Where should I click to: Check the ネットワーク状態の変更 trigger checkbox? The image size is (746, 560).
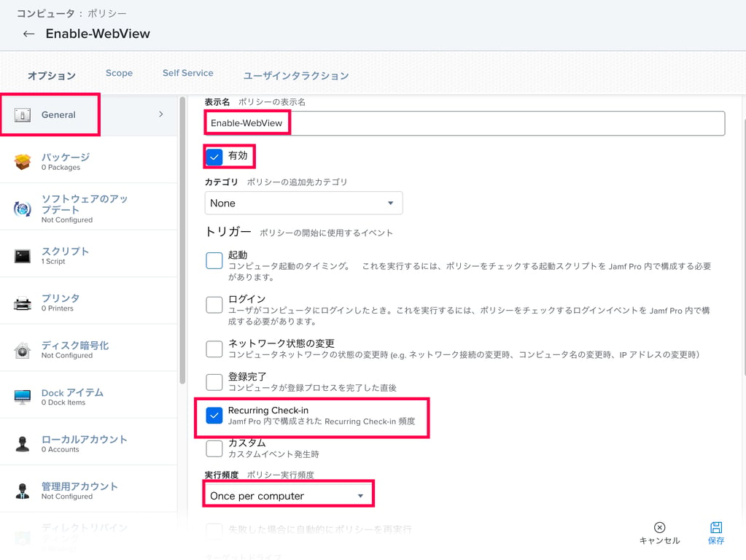pyautogui.click(x=214, y=349)
